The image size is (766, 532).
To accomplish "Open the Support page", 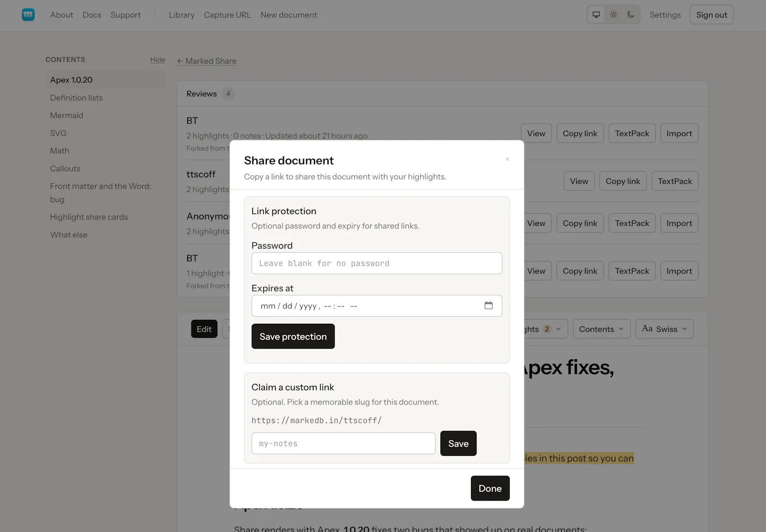I will 125,15.
